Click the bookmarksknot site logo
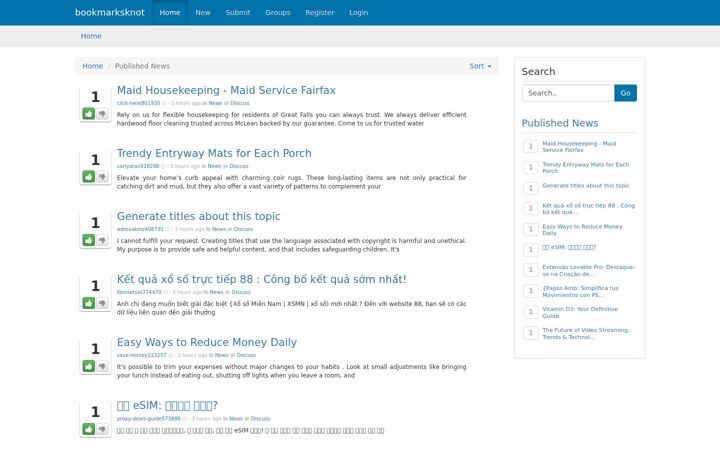The height and width of the screenshot is (450, 720). (x=110, y=12)
